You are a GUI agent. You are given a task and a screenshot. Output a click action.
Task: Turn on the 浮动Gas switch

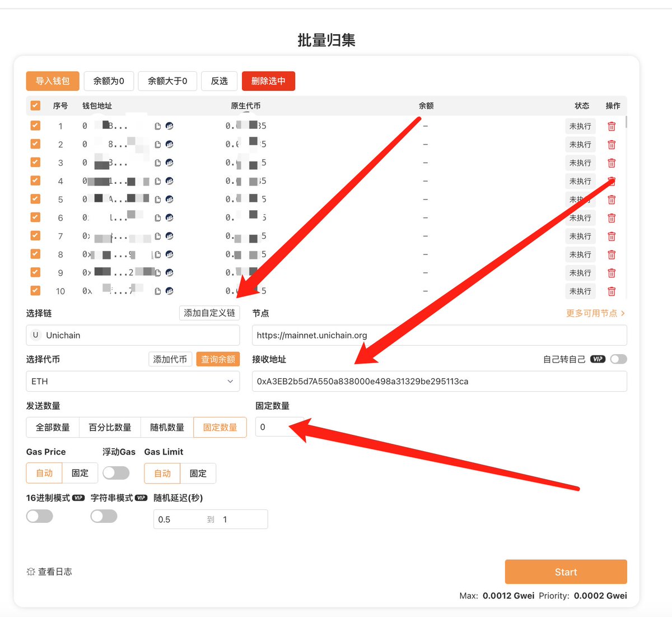[116, 473]
